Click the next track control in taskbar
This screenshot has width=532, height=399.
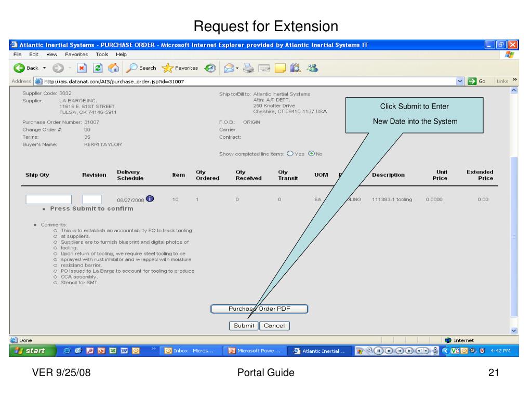[410, 351]
